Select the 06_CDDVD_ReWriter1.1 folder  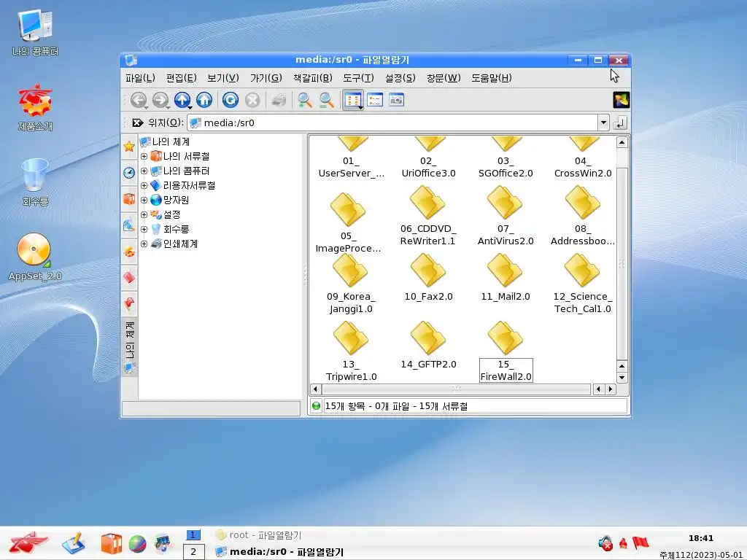[x=427, y=216]
